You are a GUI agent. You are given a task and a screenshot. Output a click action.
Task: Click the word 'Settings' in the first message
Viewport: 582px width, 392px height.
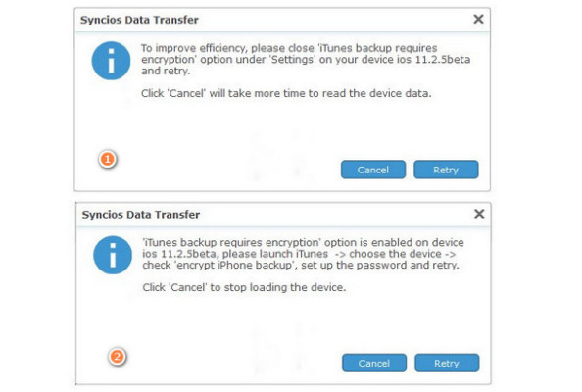[x=293, y=60]
